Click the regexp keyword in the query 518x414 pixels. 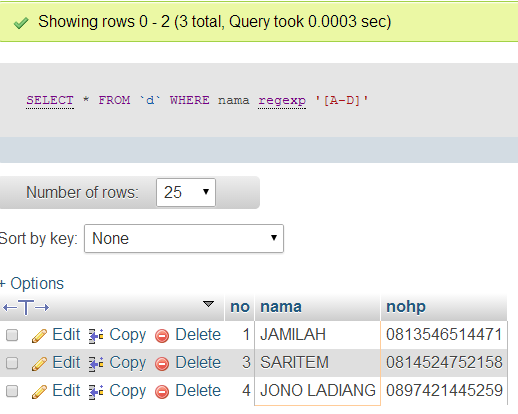click(282, 101)
